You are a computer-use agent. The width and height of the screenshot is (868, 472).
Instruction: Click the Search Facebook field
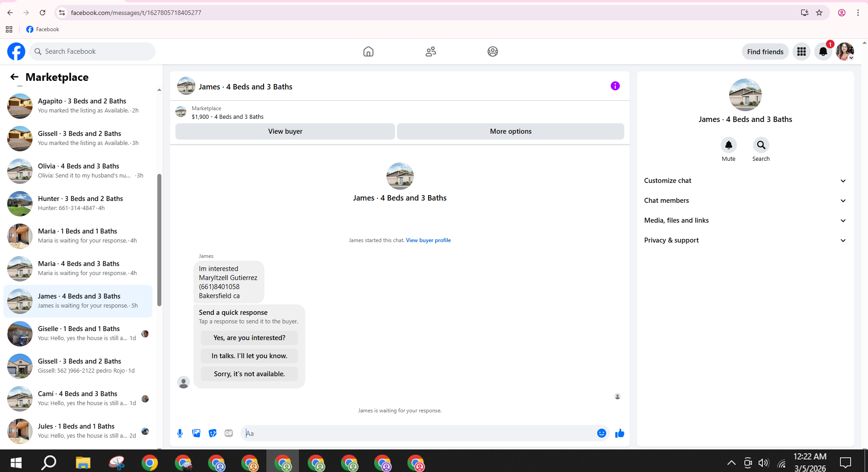click(92, 51)
